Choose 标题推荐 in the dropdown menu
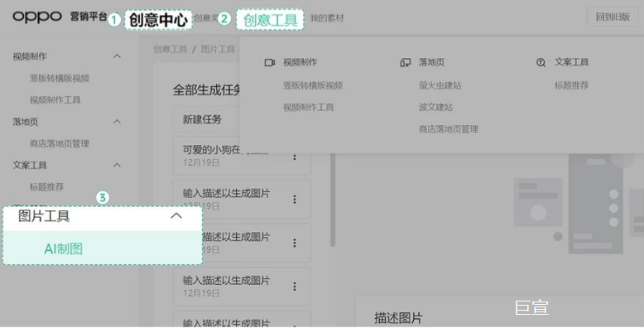 571,85
